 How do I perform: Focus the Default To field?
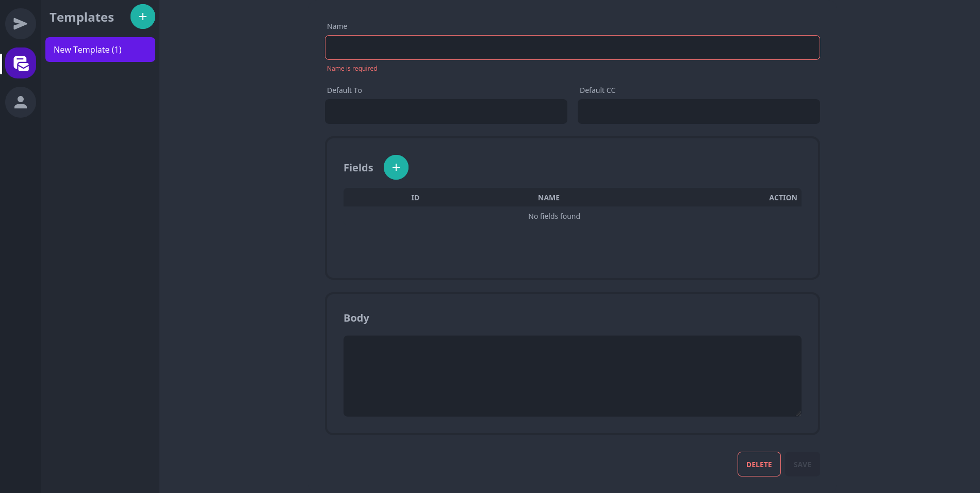coord(446,112)
